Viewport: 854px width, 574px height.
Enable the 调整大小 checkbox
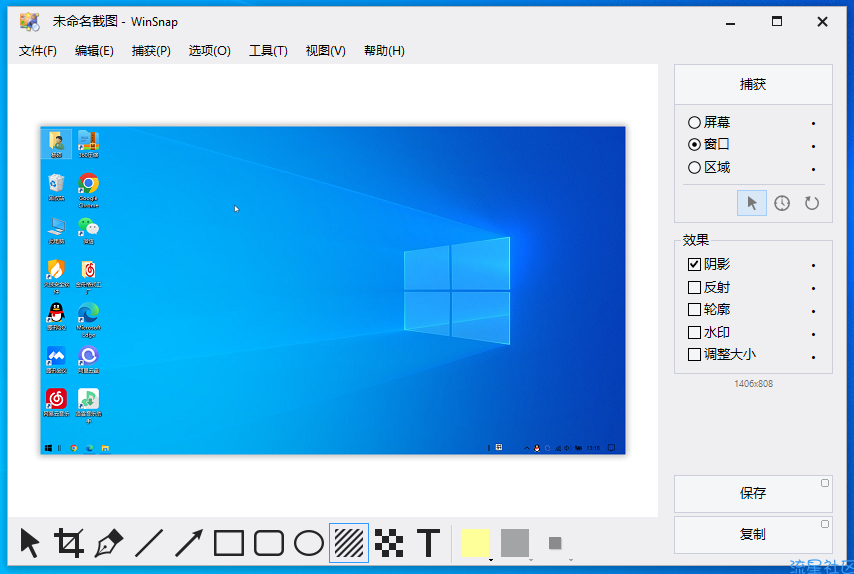coord(694,355)
